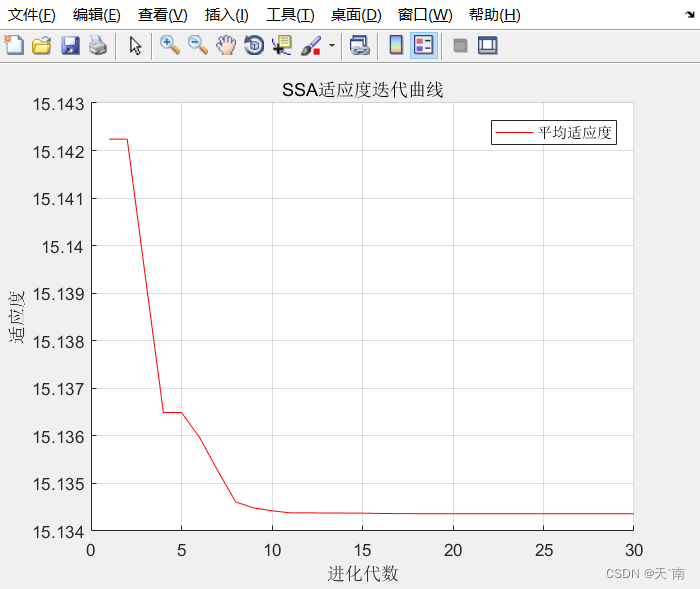Select the Edit Plot arrow tool
The width and height of the screenshot is (700, 589).
(135, 45)
